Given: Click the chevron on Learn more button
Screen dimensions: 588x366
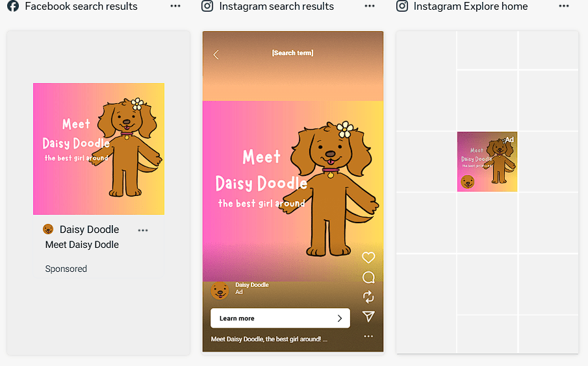Looking at the screenshot, I should pyautogui.click(x=339, y=318).
